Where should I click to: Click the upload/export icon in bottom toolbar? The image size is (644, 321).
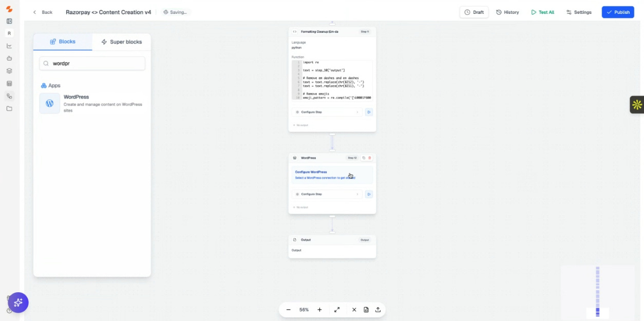[378, 310]
